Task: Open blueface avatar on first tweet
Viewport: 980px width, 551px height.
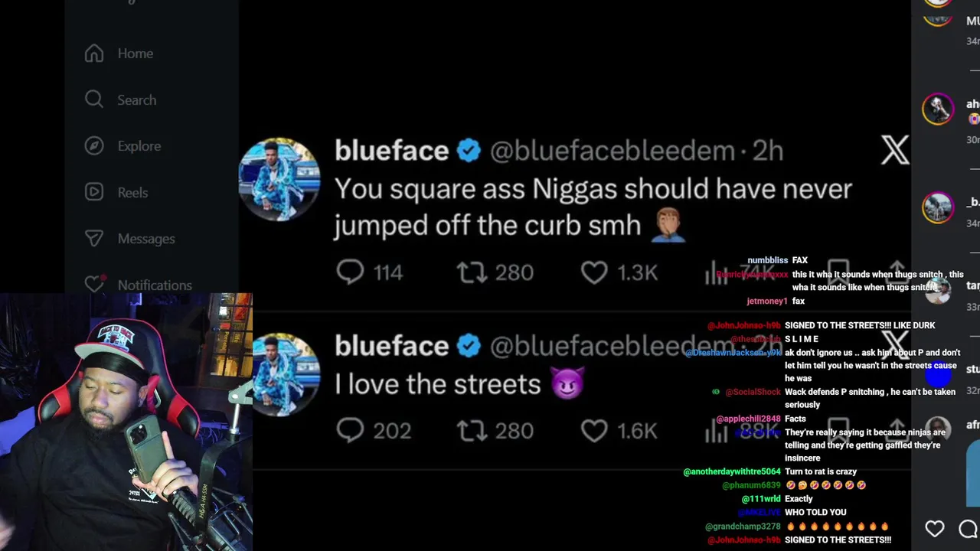Action: click(279, 179)
